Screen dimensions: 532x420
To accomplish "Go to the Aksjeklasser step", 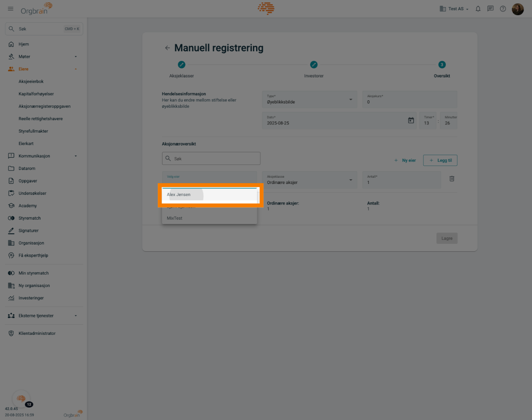I will point(181,69).
